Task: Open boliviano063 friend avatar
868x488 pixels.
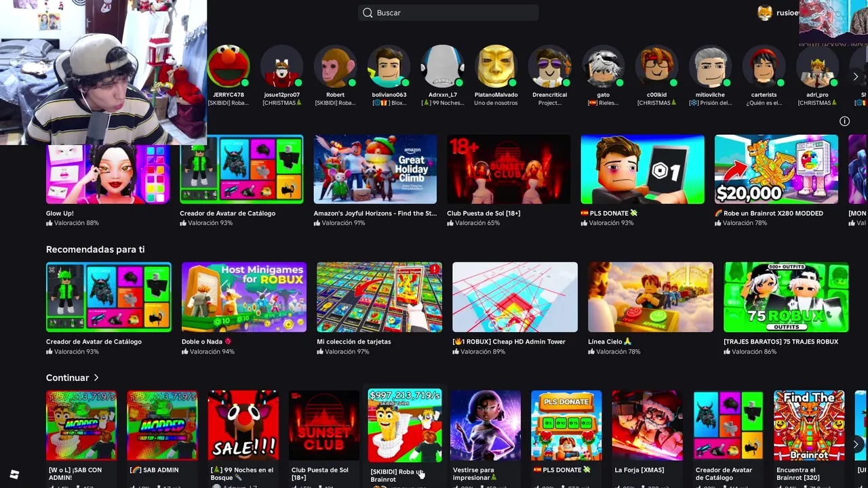Action: click(x=389, y=66)
